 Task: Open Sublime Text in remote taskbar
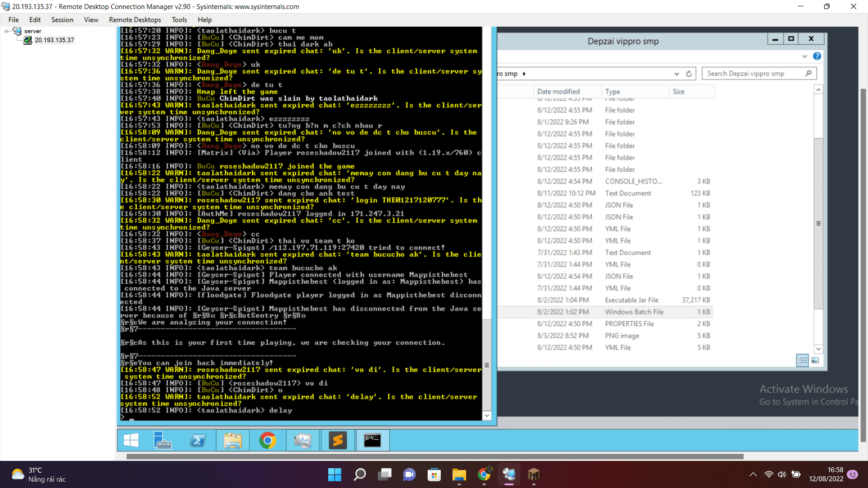pos(338,440)
